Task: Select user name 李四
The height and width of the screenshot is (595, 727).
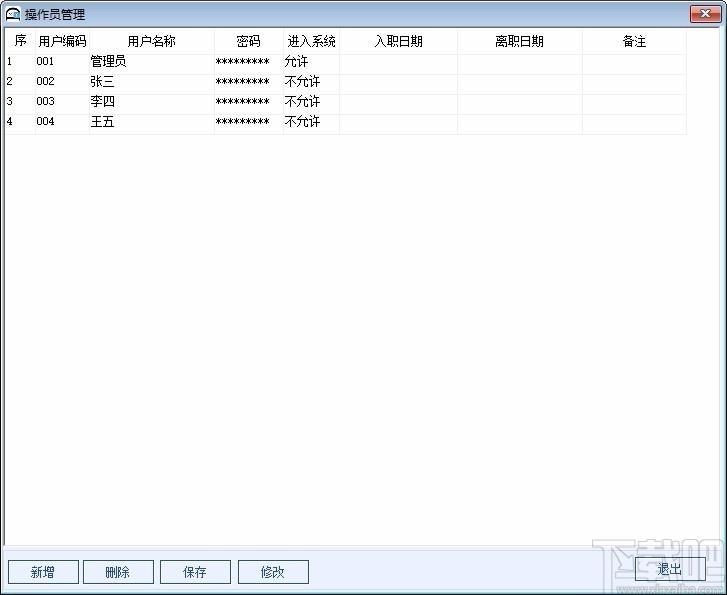Action: click(102, 102)
